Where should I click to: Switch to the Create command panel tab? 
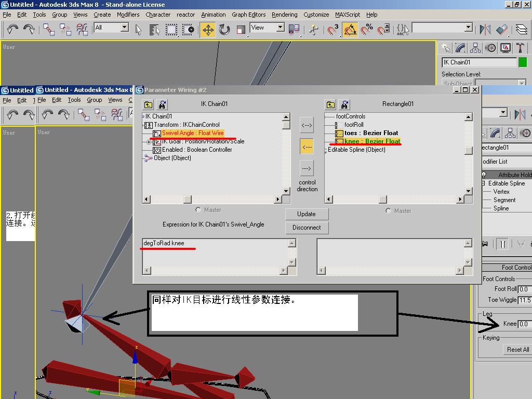tap(445, 48)
